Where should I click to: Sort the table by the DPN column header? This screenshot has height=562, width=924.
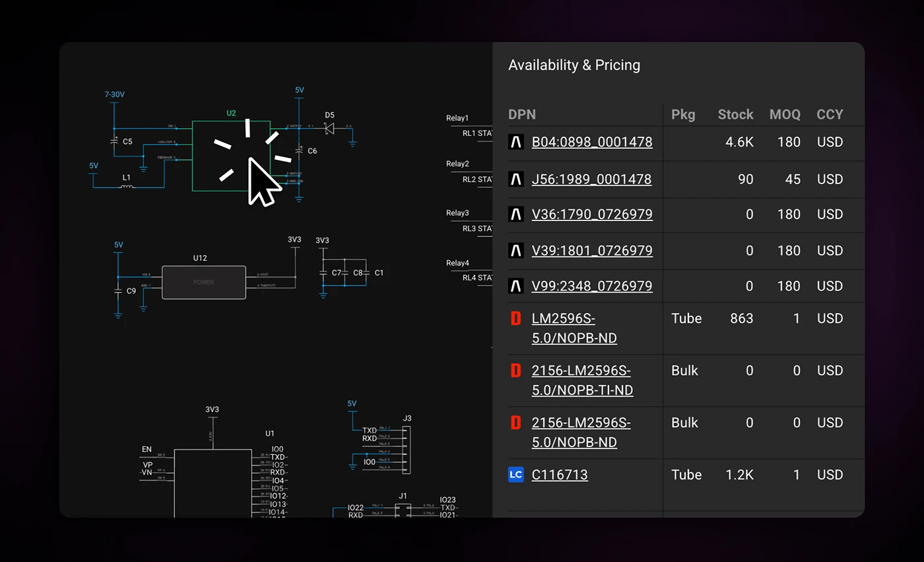pos(521,114)
